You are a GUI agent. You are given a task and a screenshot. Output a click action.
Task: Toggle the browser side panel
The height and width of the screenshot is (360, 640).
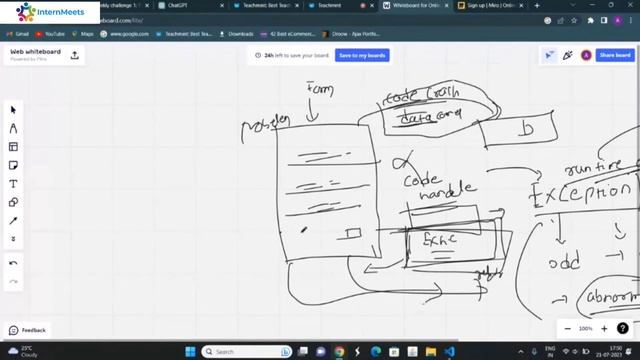(604, 20)
